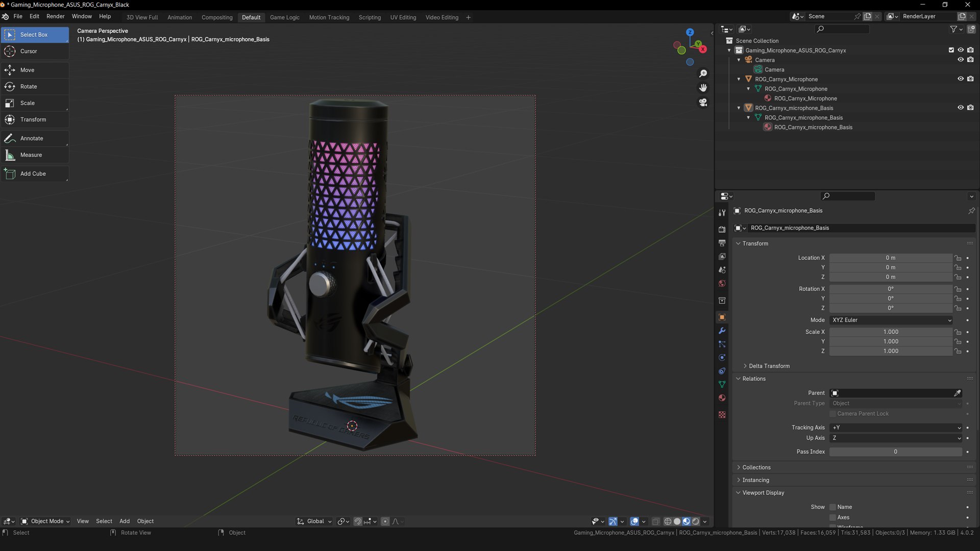Open the Render menu

point(56,16)
